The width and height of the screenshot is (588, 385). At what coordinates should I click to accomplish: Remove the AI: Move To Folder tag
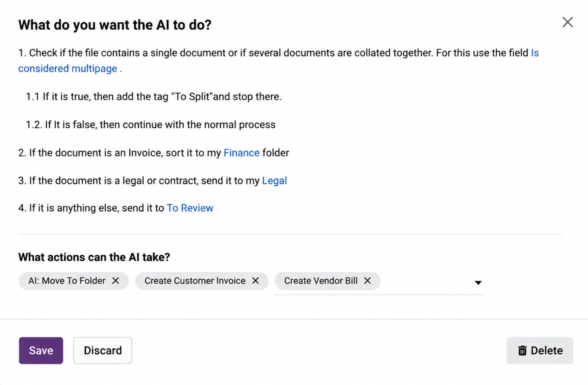point(115,281)
